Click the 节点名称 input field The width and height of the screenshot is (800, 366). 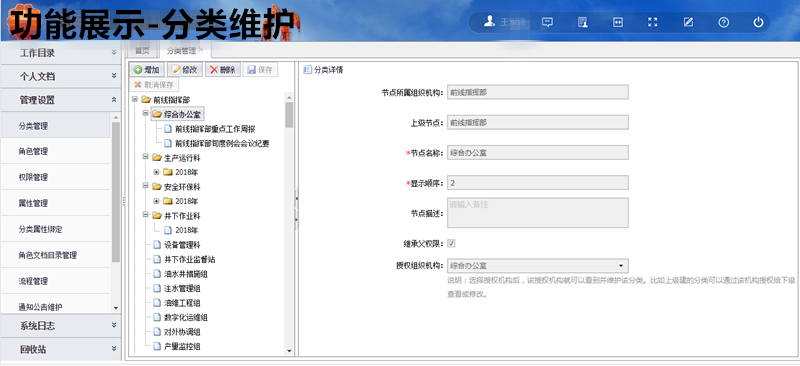tap(538, 153)
